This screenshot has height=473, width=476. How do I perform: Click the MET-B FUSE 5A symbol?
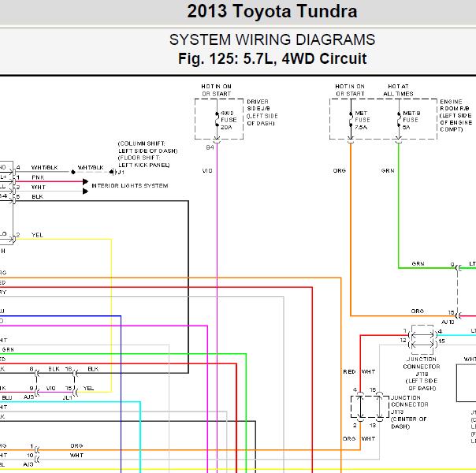[x=399, y=119]
